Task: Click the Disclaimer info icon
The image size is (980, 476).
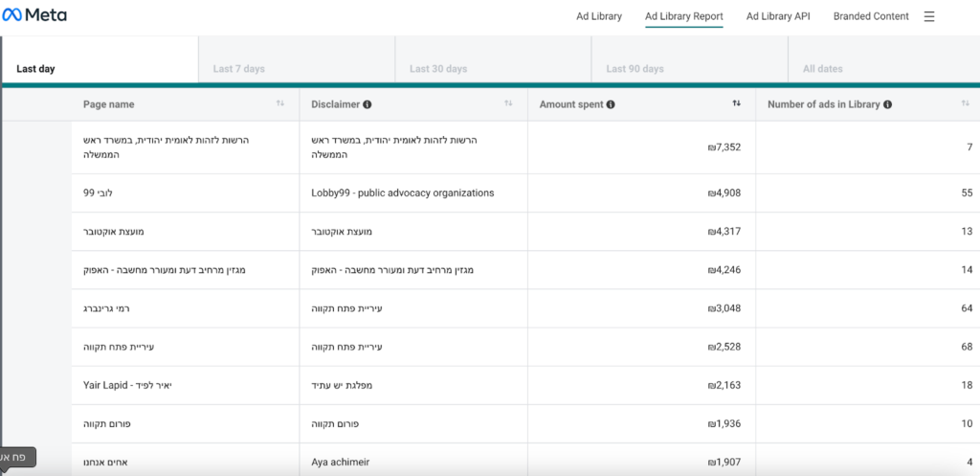Action: [367, 104]
